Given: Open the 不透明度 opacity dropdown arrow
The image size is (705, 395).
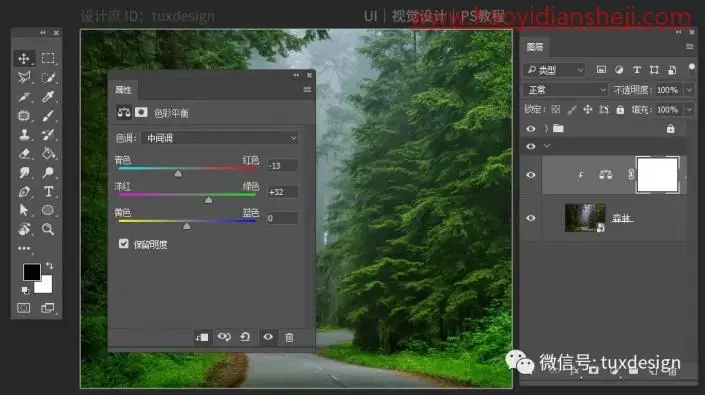Looking at the screenshot, I should coord(690,90).
